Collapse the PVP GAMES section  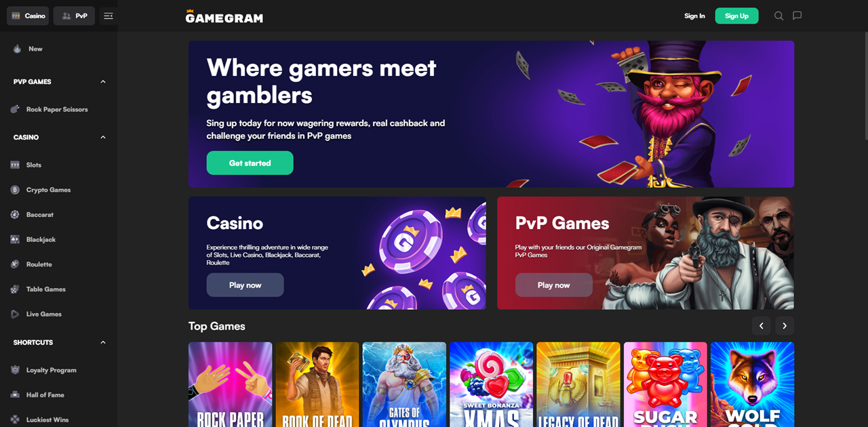click(x=103, y=81)
